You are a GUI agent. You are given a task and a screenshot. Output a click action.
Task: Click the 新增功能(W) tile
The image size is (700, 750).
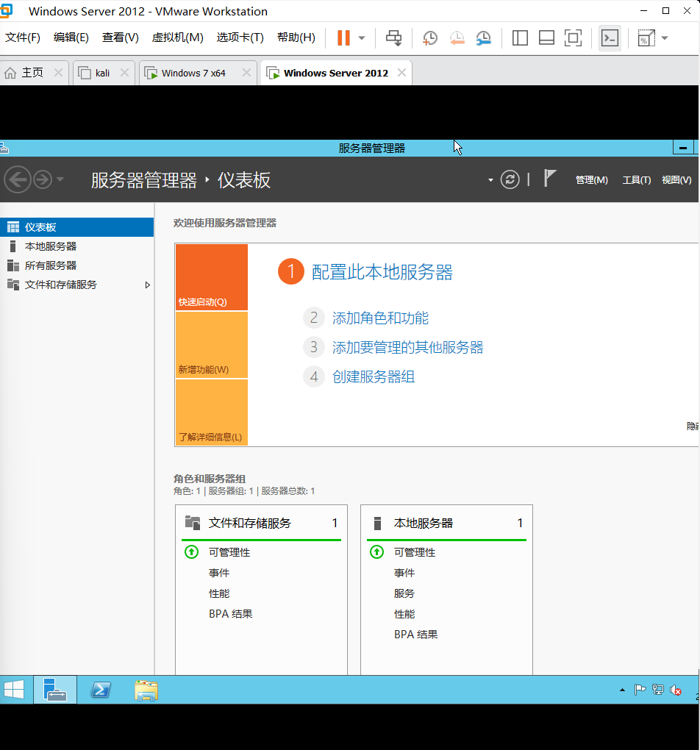pyautogui.click(x=212, y=345)
